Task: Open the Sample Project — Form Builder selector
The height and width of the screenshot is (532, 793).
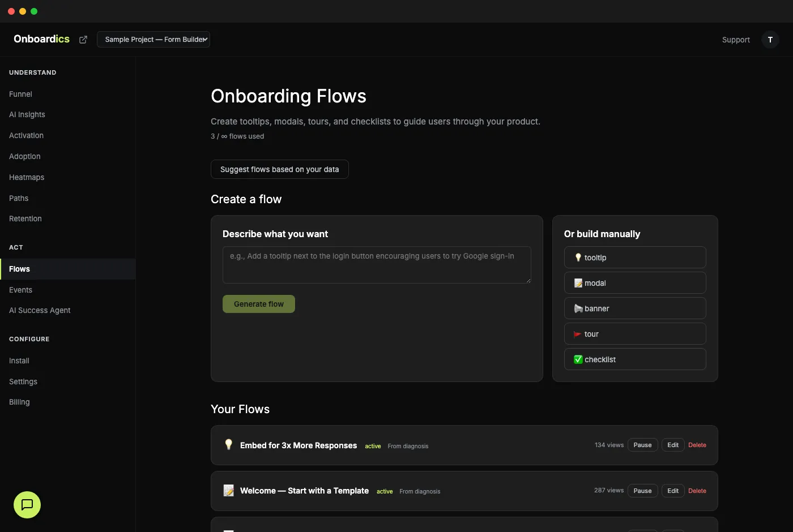Action: pos(154,39)
